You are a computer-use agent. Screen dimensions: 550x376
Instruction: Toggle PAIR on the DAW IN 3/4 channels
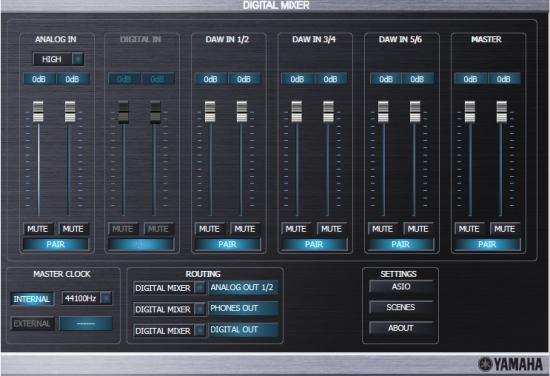(x=314, y=244)
